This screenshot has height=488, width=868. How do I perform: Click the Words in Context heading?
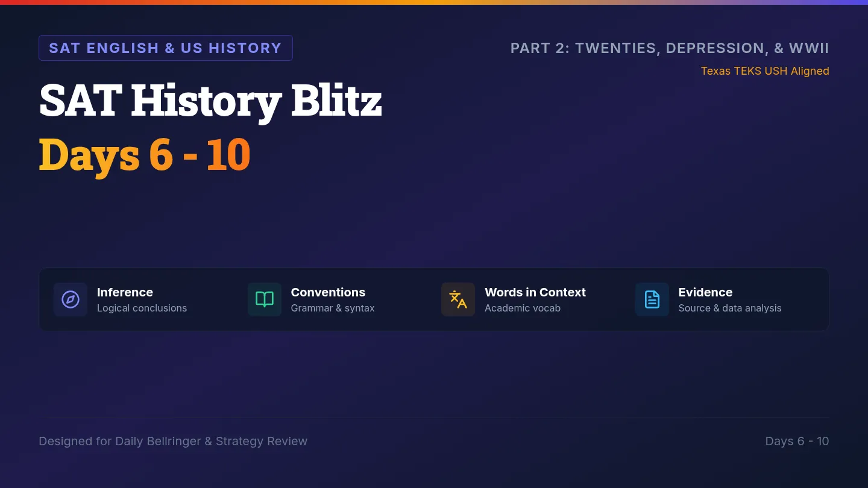tap(535, 292)
